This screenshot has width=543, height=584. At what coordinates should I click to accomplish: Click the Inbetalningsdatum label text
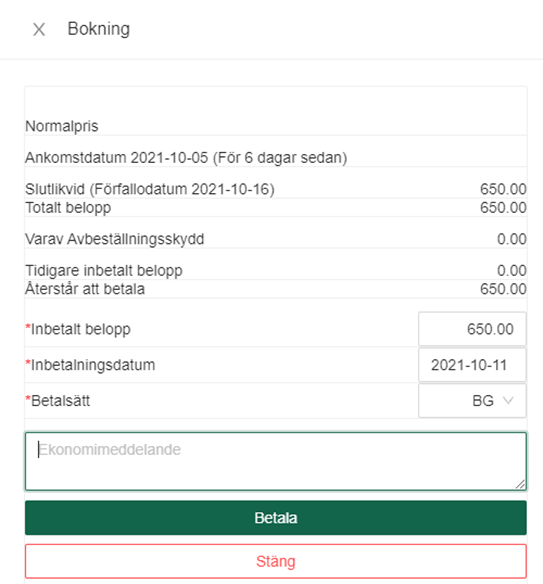(90, 365)
